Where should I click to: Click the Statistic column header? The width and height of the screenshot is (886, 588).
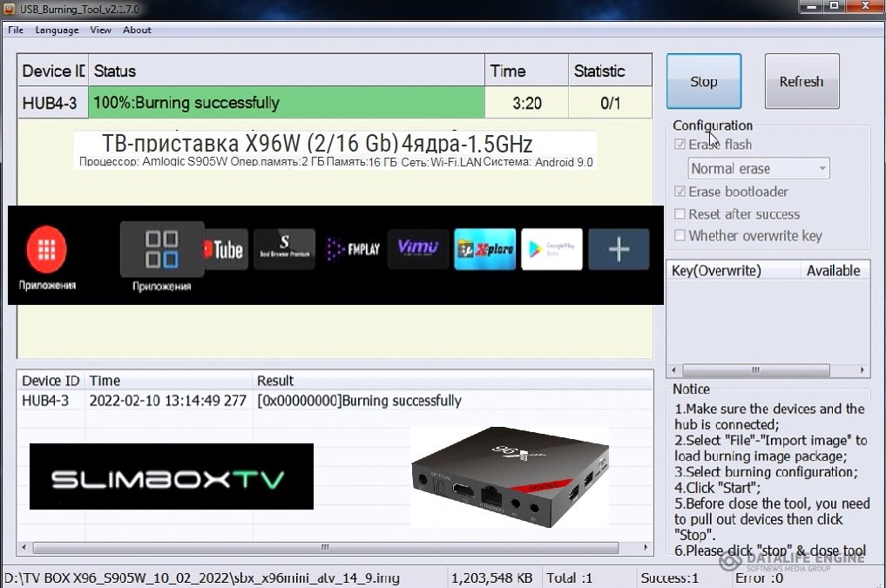[x=610, y=71]
